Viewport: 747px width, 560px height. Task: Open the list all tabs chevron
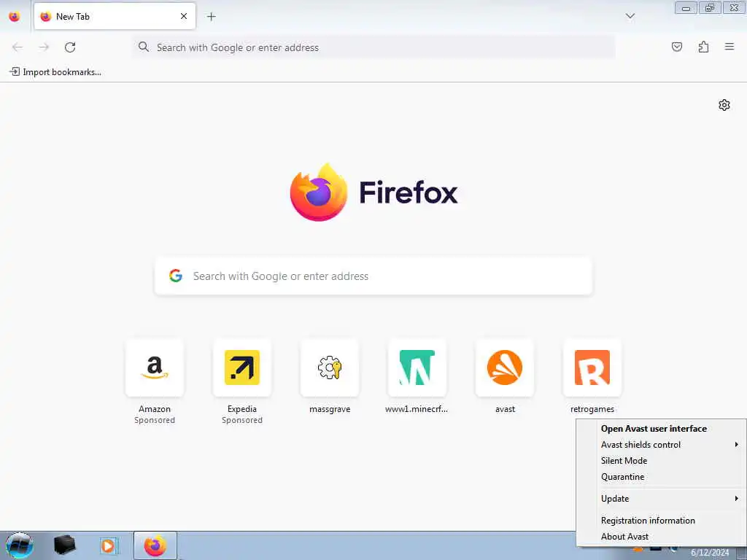pos(630,16)
